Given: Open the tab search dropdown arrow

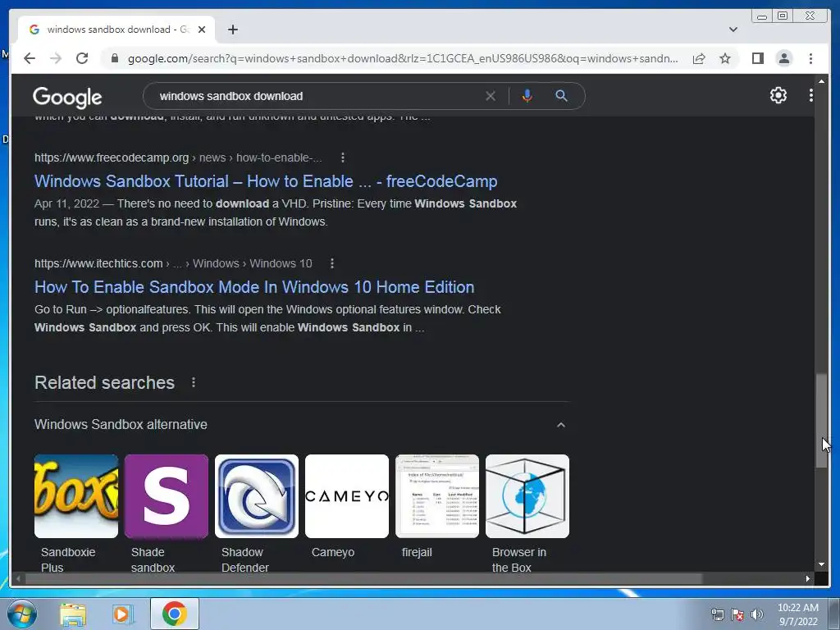Looking at the screenshot, I should pos(733,30).
